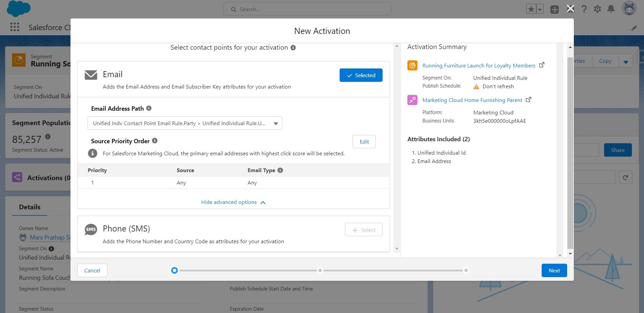Open the Help question mark icon
Image resolution: width=644 pixels, height=313 pixels.
click(x=584, y=9)
